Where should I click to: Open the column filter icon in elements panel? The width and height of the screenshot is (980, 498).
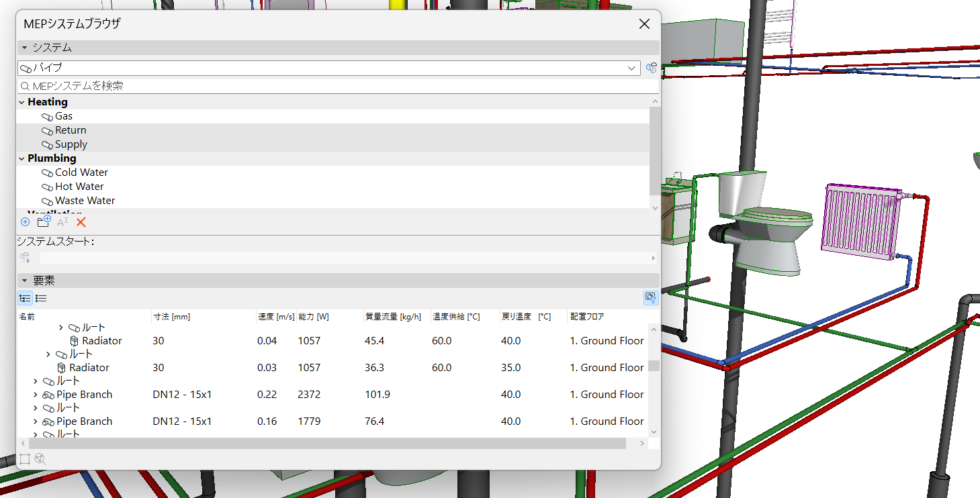(x=650, y=298)
